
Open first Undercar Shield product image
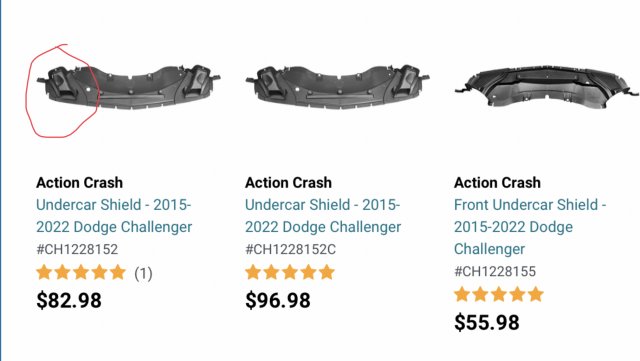pos(129,87)
